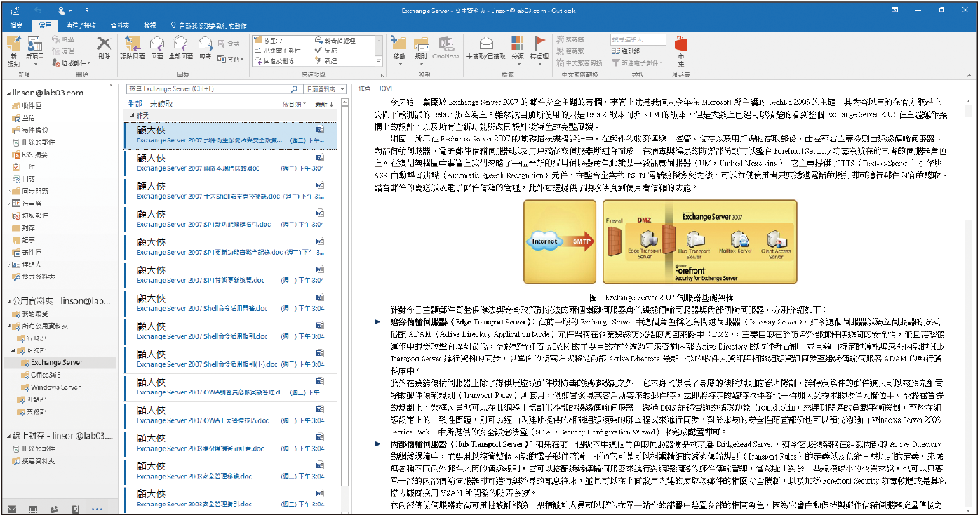Click the search magnifier icon in search box

click(295, 89)
